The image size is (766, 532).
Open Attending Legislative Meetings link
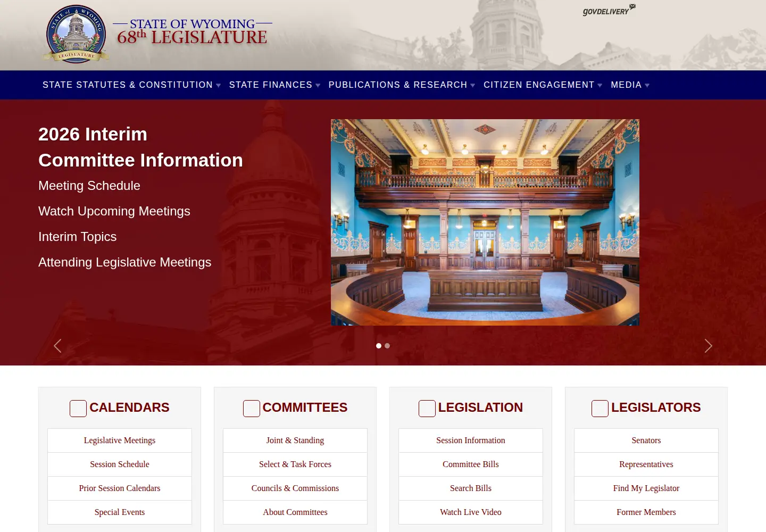[124, 262]
